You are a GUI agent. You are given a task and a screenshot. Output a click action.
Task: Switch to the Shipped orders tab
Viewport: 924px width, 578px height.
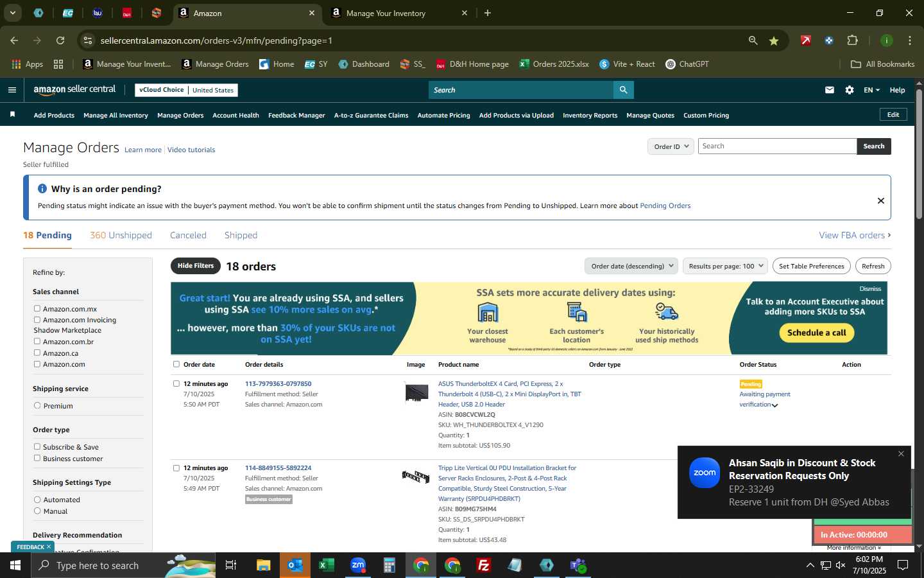241,235
